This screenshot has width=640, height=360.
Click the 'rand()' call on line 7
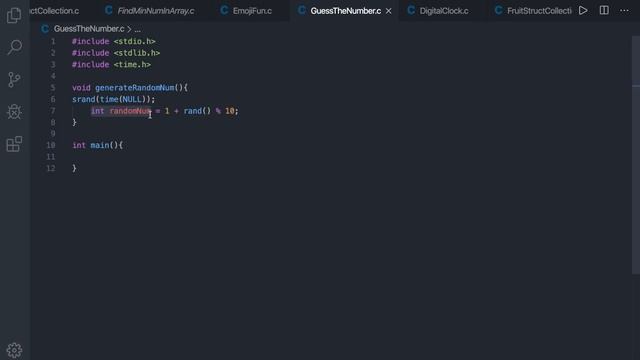click(x=197, y=111)
